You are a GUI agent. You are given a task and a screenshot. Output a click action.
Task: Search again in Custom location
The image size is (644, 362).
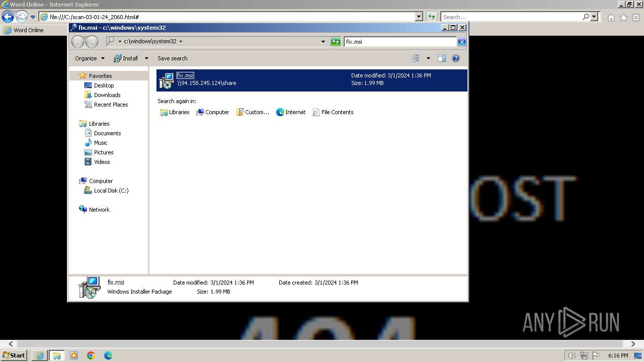click(x=253, y=112)
